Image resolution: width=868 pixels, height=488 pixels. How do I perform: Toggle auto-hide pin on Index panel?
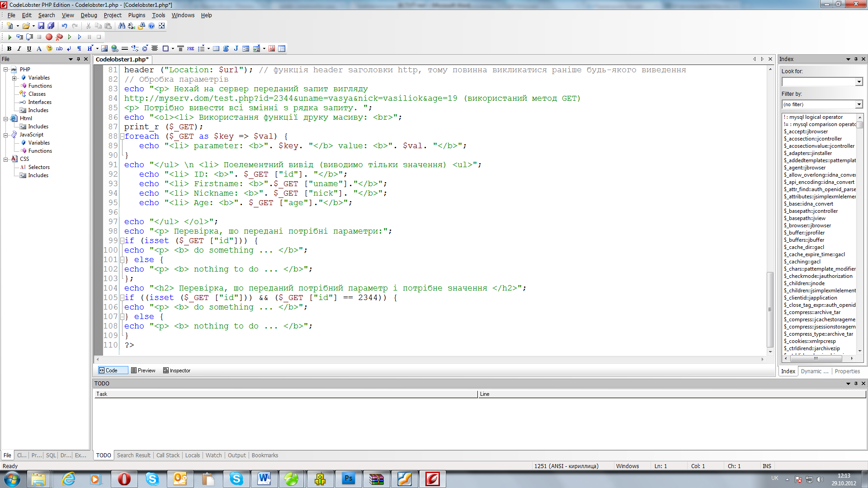tap(856, 59)
